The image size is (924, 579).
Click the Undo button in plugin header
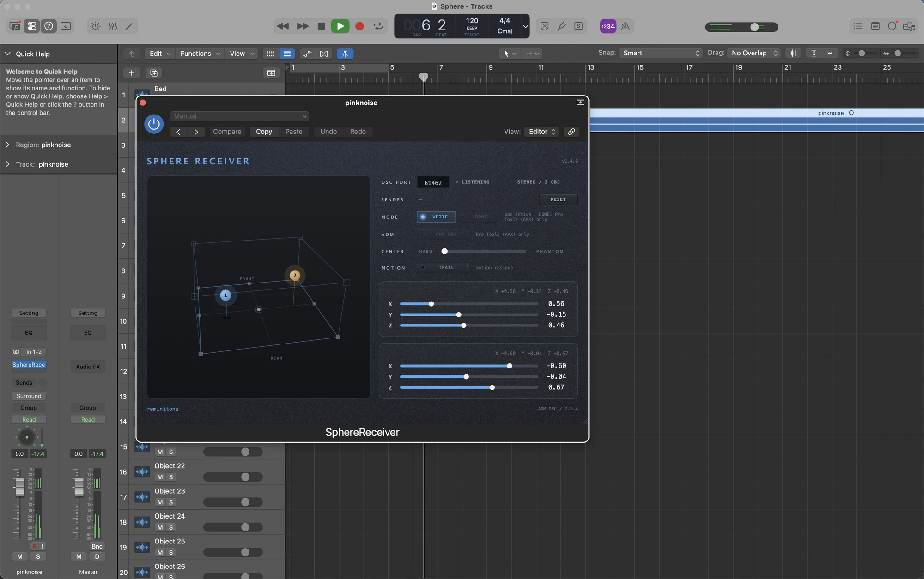[x=328, y=132]
